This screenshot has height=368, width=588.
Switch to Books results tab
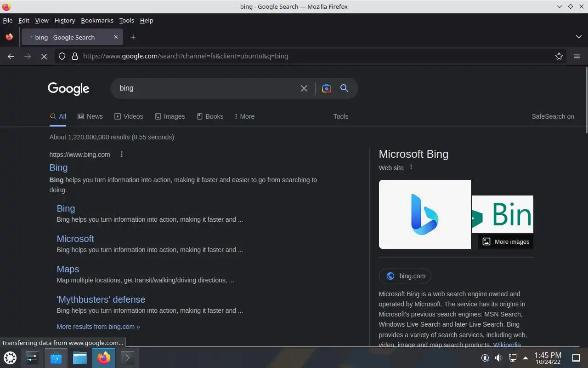click(210, 116)
